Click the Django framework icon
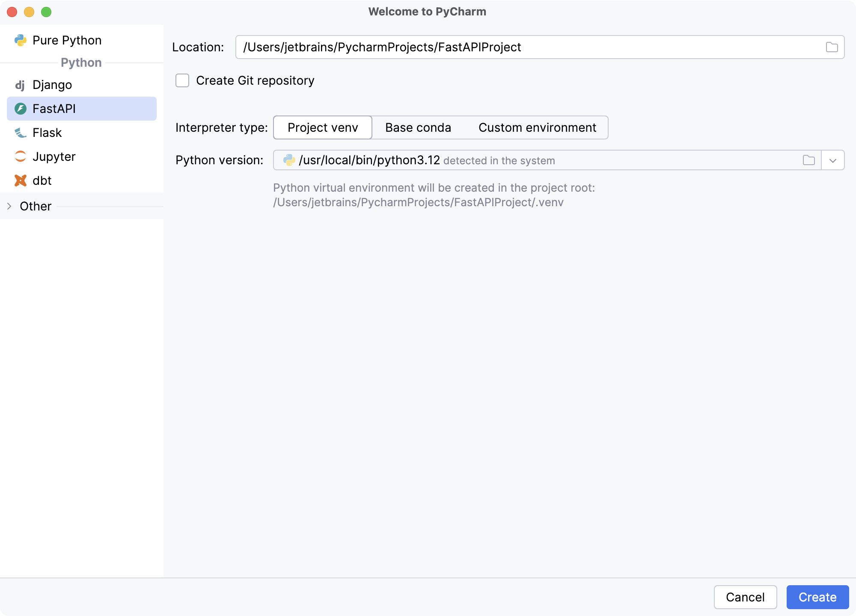Viewport: 856px width, 616px height. point(20,85)
